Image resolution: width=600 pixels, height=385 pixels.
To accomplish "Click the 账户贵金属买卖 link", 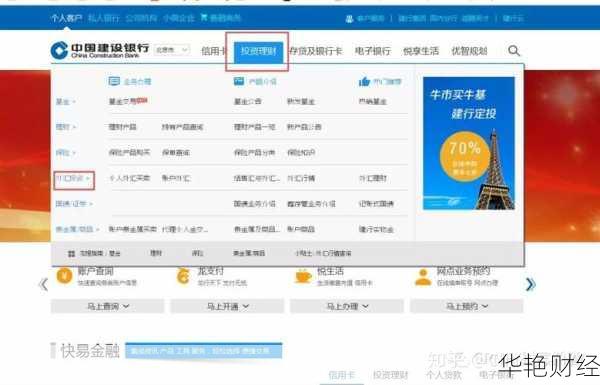I will (133, 229).
